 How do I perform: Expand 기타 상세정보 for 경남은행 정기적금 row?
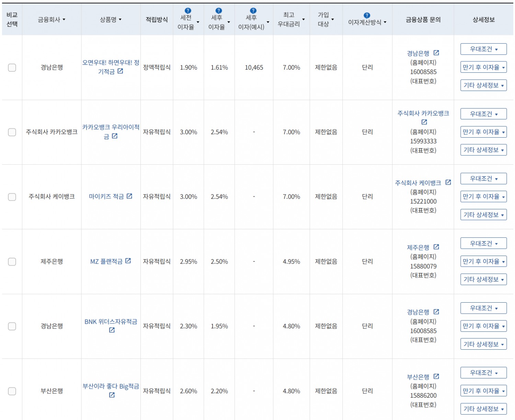click(483, 85)
